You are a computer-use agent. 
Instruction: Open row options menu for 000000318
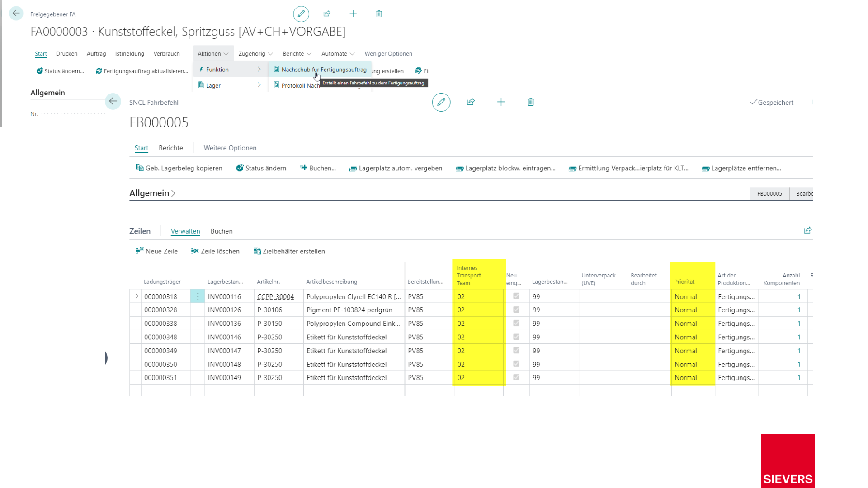click(x=198, y=296)
